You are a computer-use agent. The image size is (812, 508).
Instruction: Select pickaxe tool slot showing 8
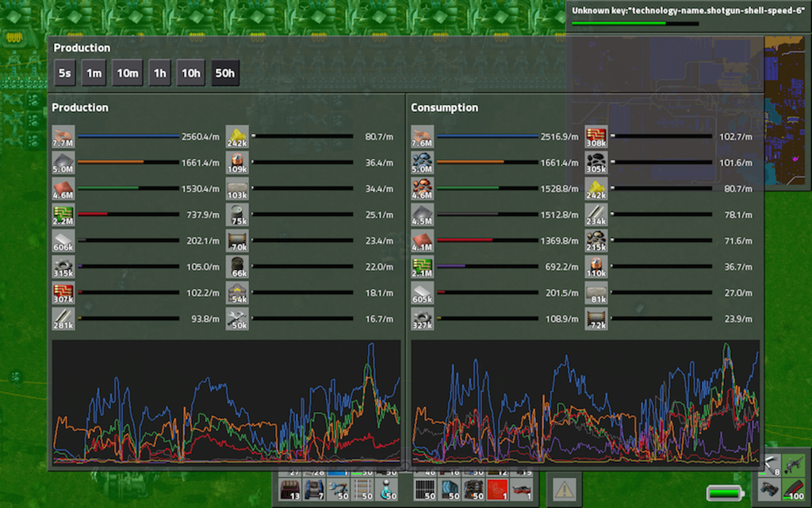coord(770,465)
